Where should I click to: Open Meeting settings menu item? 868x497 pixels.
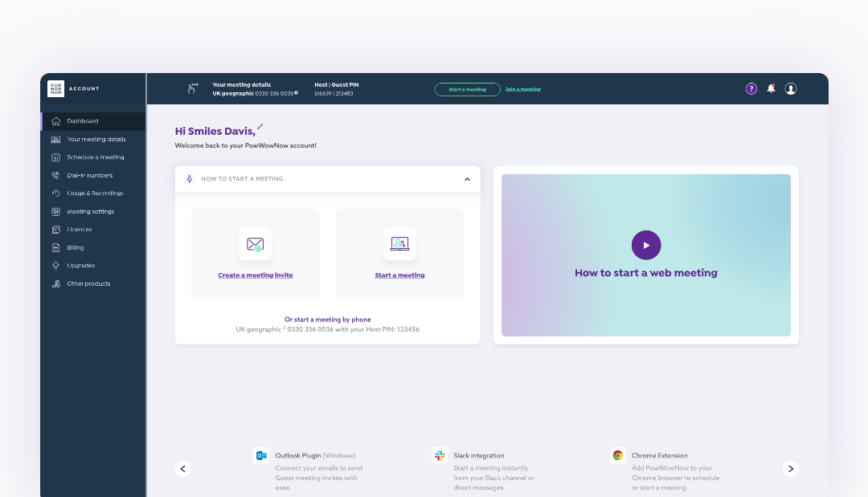point(93,212)
